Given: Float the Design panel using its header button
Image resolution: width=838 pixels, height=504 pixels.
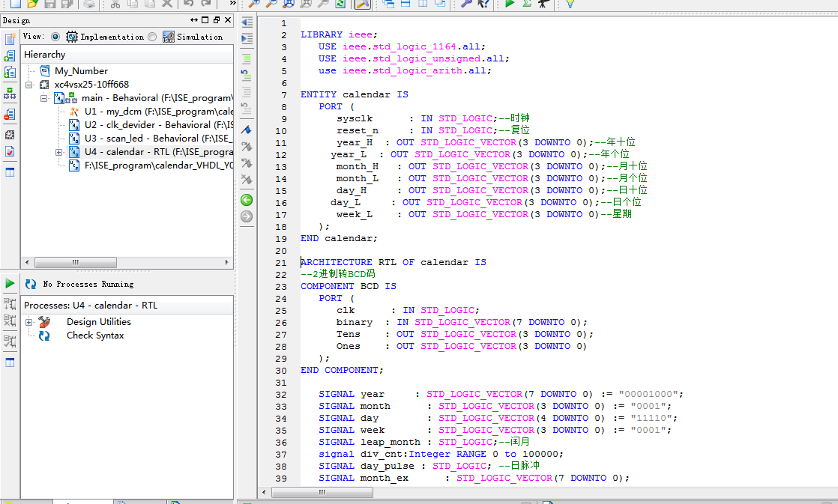Looking at the screenshot, I should 217,20.
